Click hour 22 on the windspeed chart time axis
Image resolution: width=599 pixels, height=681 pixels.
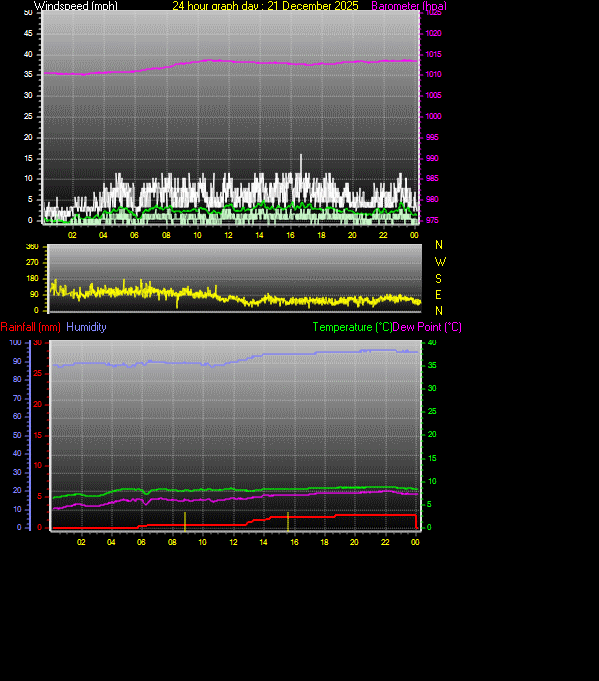tap(383, 235)
